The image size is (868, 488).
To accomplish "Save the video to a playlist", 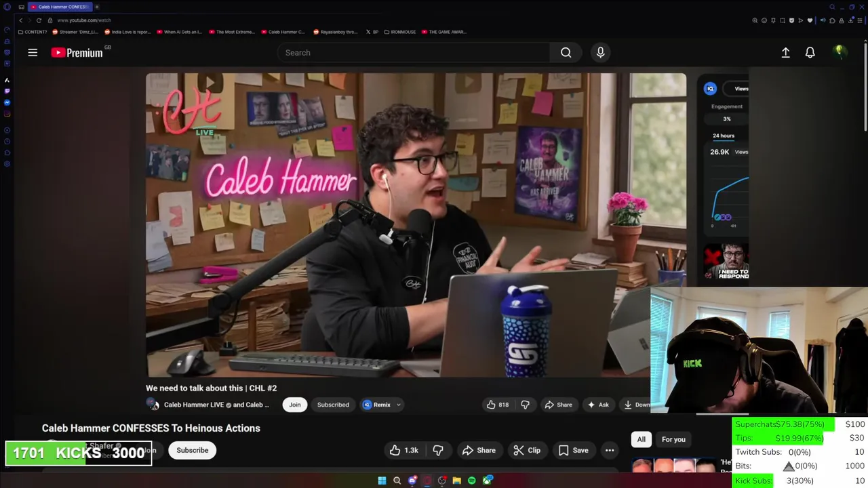I will click(x=573, y=450).
